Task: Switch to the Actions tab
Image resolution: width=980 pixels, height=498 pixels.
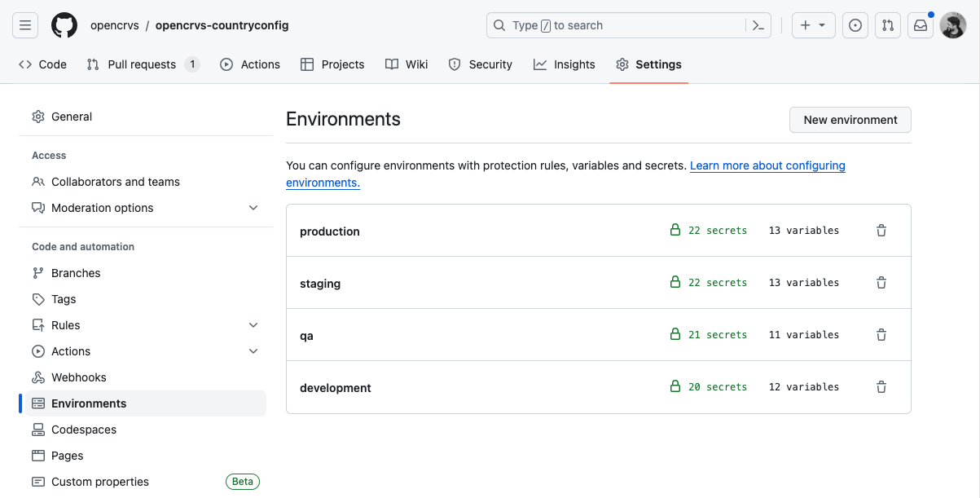Action: tap(250, 64)
